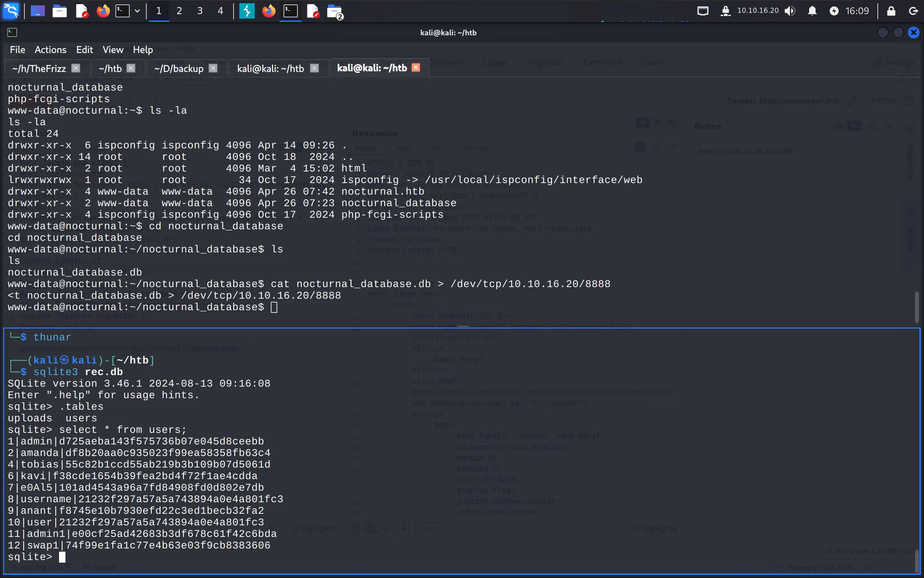Image resolution: width=924 pixels, height=578 pixels.
Task: Click the 'cd nocturnal_database' prompt line
Action: [x=145, y=226]
